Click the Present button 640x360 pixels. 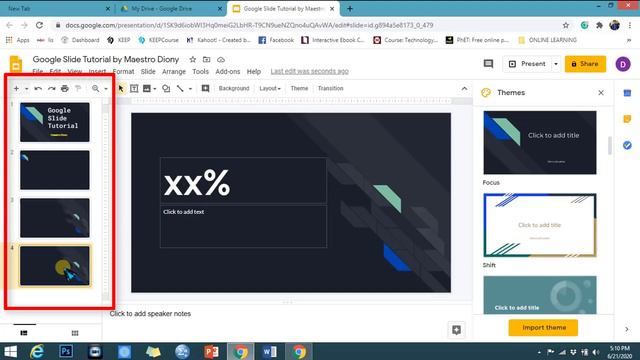pyautogui.click(x=527, y=64)
